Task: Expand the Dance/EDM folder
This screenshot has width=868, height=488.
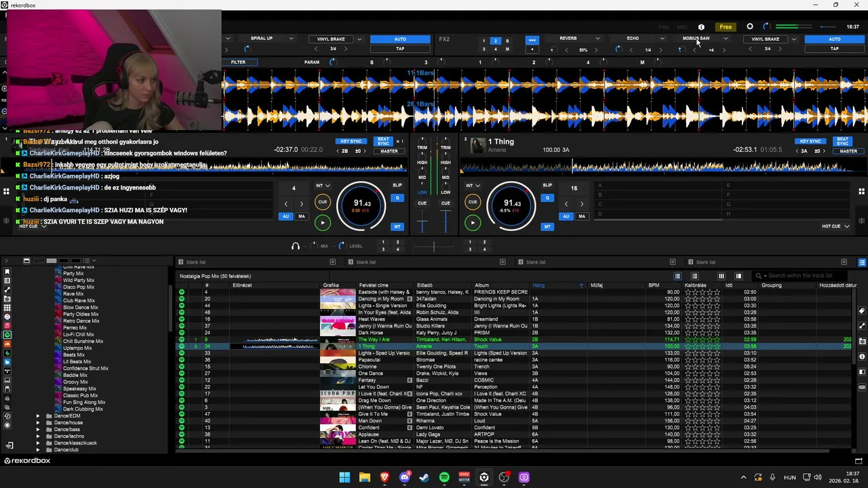Action: point(38,416)
